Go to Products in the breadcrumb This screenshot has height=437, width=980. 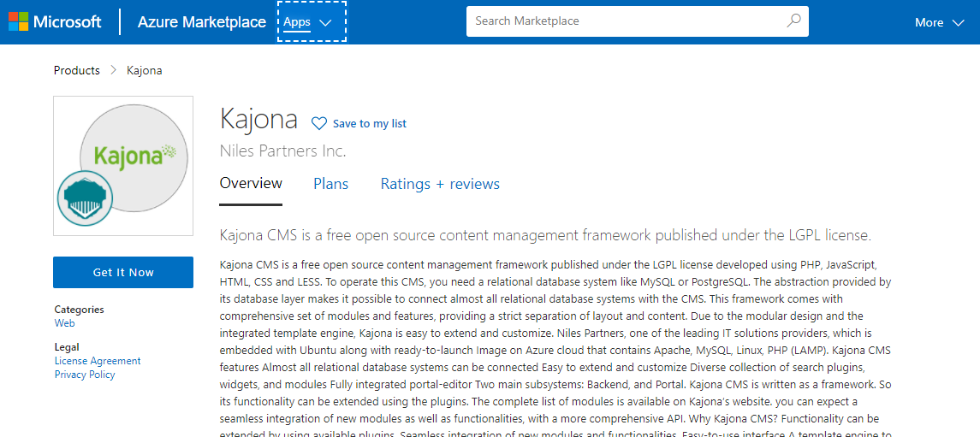pyautogui.click(x=77, y=70)
